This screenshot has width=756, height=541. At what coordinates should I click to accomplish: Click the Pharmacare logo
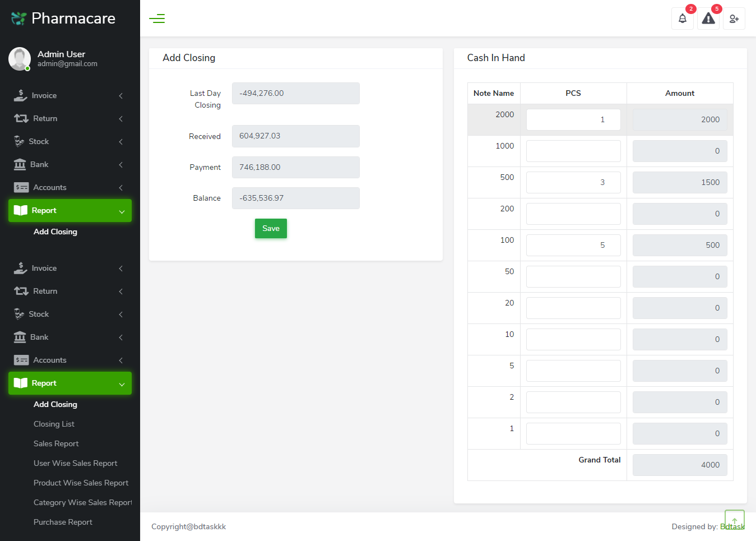(63, 19)
